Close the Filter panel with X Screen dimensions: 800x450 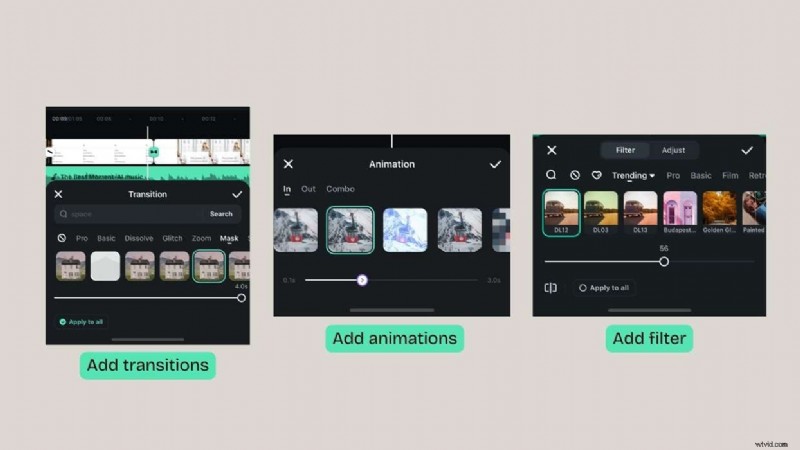(x=552, y=150)
